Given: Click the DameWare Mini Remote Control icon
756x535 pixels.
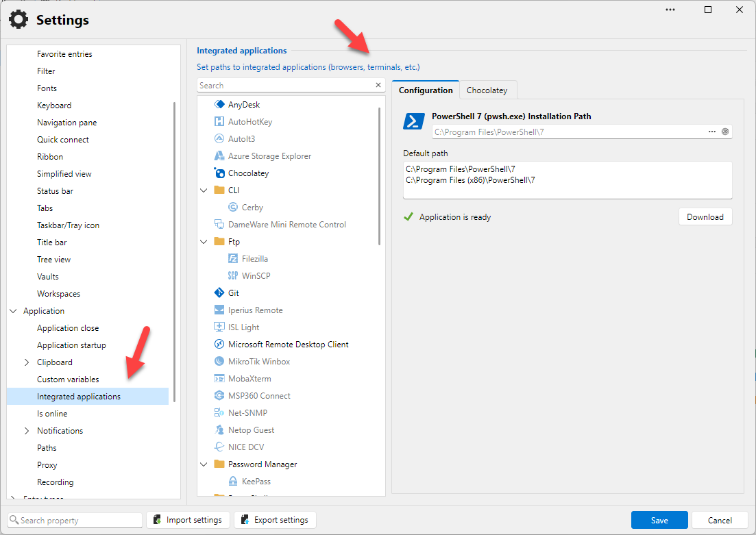Looking at the screenshot, I should (x=219, y=224).
